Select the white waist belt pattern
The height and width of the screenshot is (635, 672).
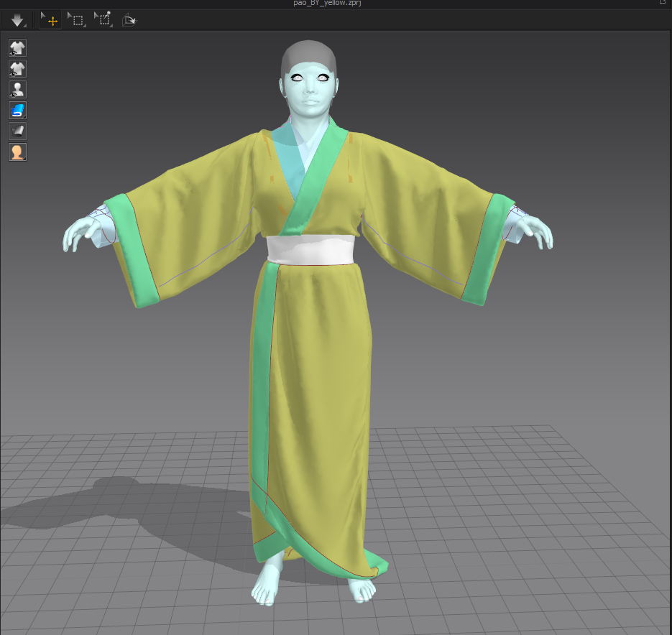(x=311, y=249)
